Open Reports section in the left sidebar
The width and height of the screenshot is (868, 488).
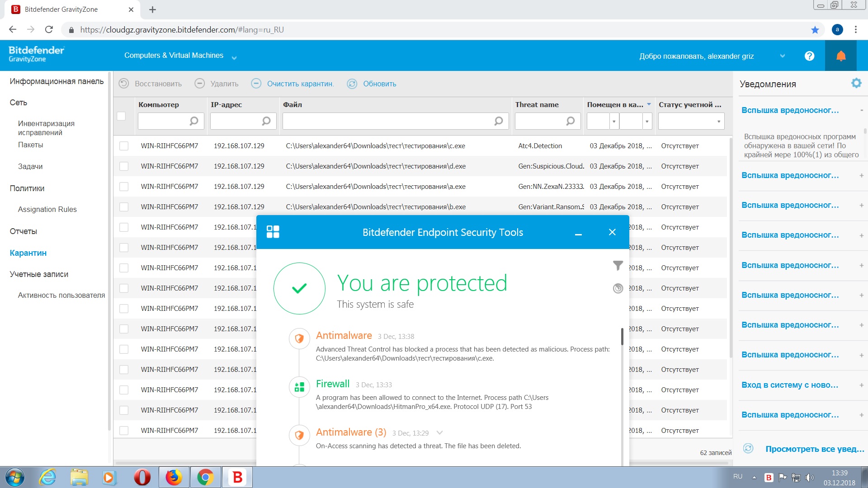pyautogui.click(x=24, y=231)
